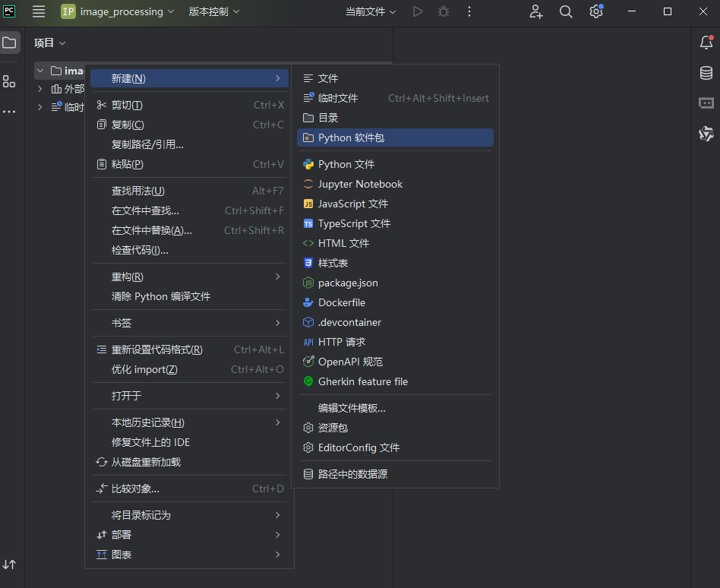Collapse the ima project root folder

pyautogui.click(x=40, y=71)
